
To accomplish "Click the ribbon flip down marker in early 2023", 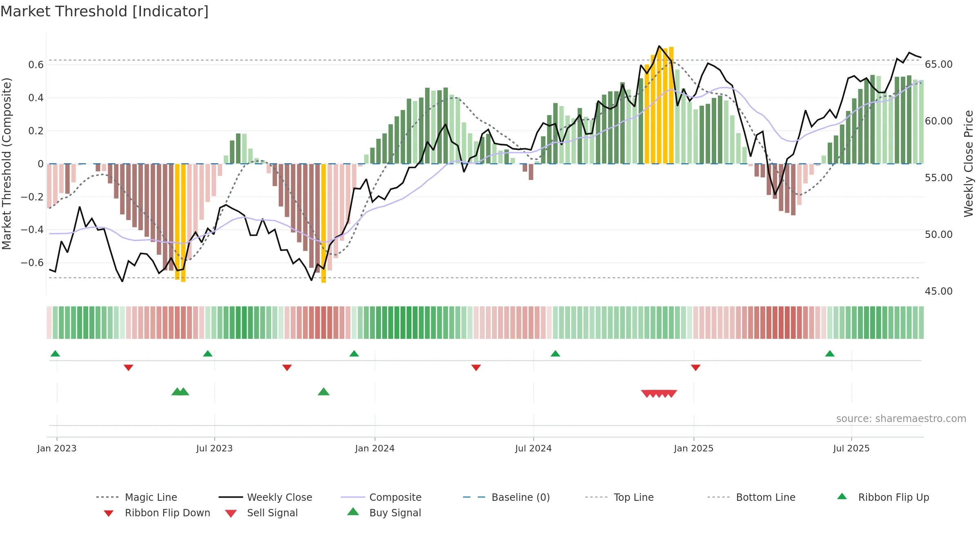I will (x=128, y=368).
